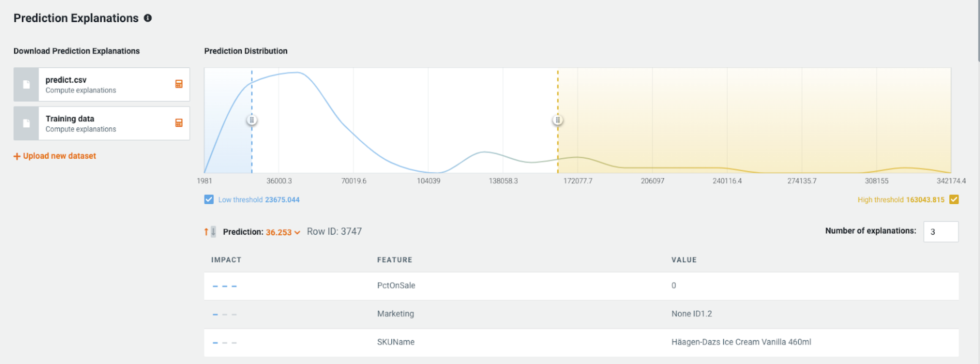Click the prediction value chevron arrow

(297, 232)
